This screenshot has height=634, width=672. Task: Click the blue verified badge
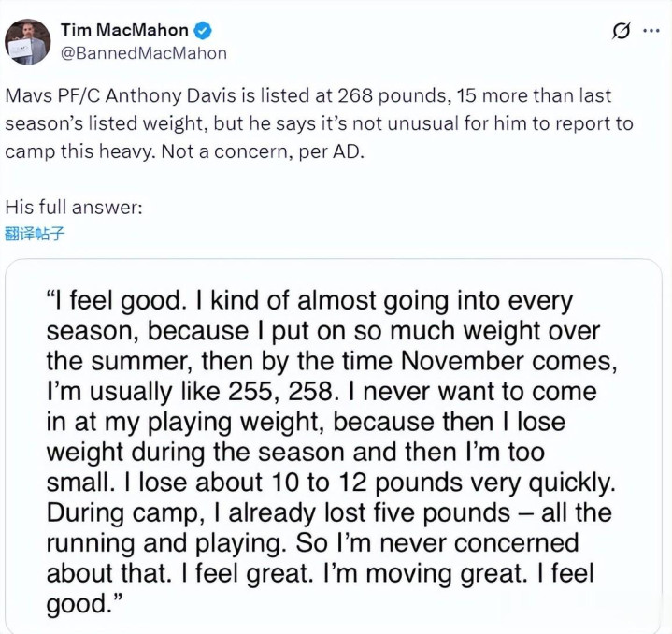click(201, 30)
